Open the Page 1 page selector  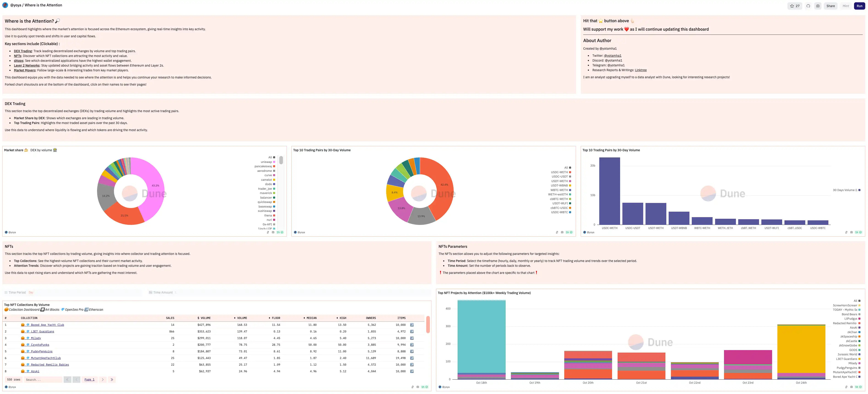pos(89,380)
